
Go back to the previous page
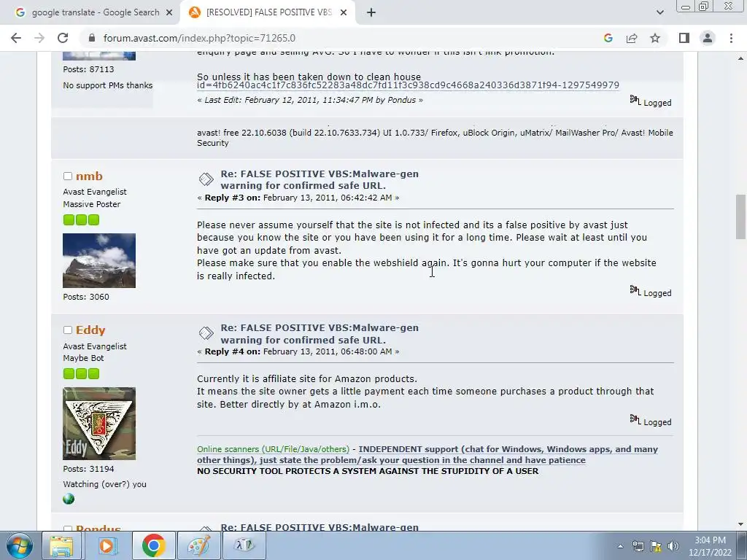[x=16, y=38]
